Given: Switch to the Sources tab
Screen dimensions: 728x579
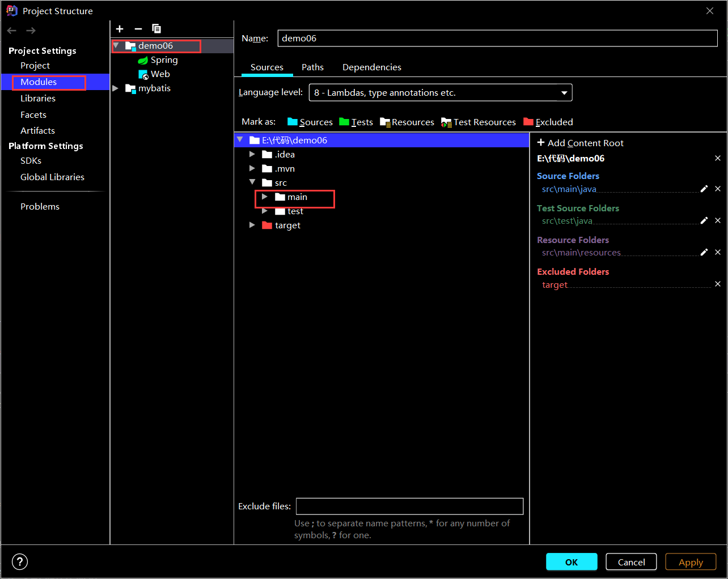Looking at the screenshot, I should 267,67.
